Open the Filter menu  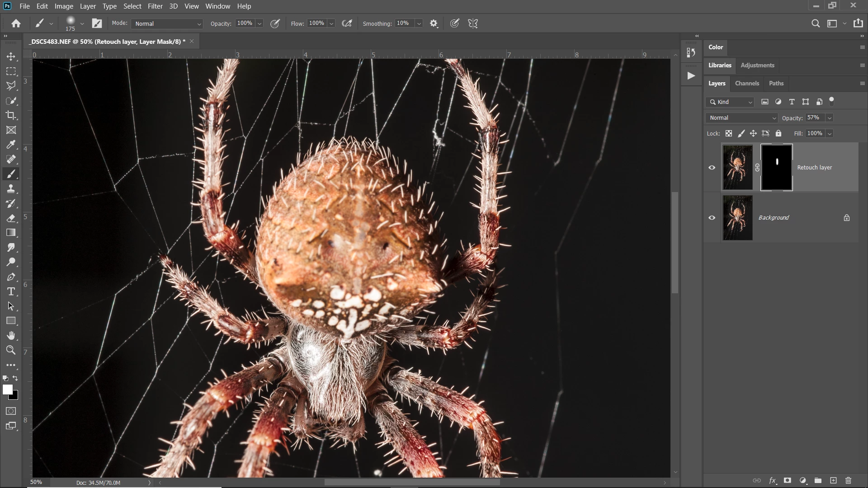155,6
